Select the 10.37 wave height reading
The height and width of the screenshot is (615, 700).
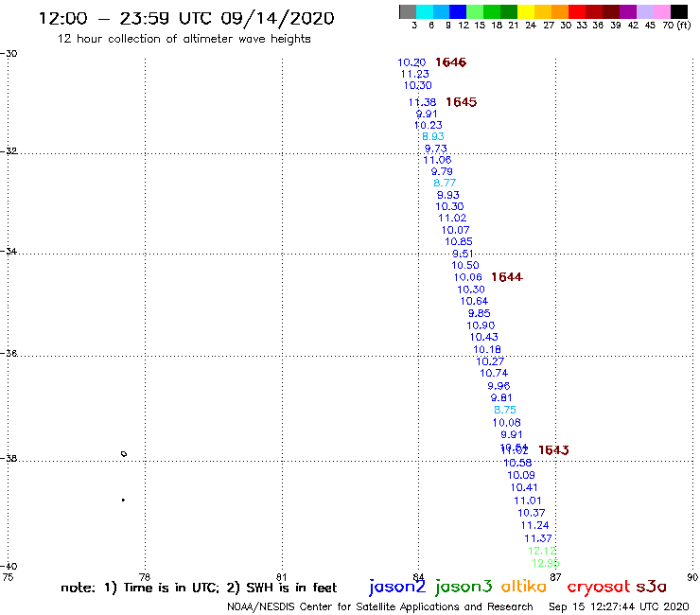(x=532, y=513)
